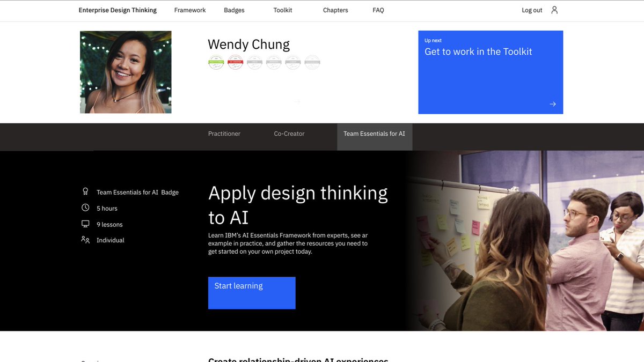
Task: Click the red Co-Creator badge icon
Action: point(236,63)
